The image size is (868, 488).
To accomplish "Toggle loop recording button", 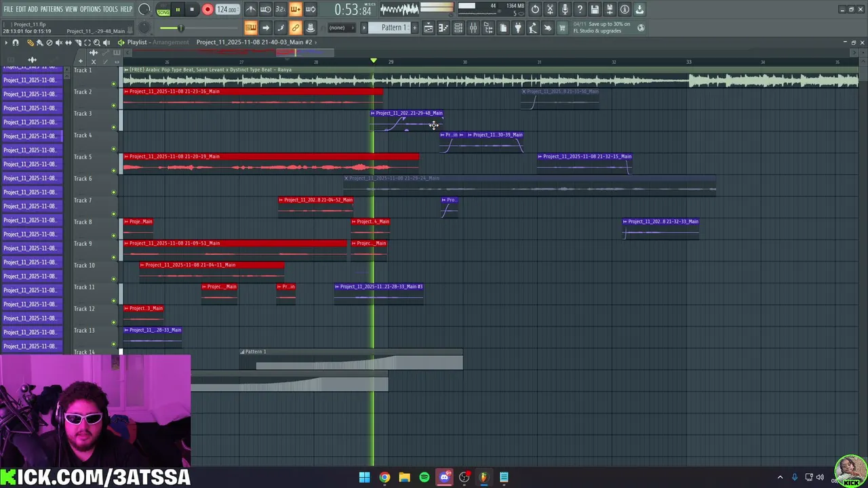I will pos(310,9).
